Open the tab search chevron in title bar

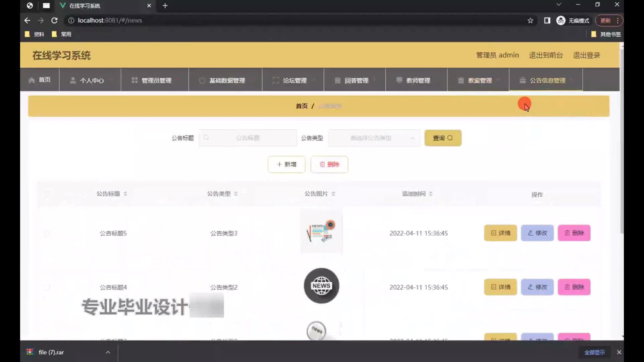[558, 5]
